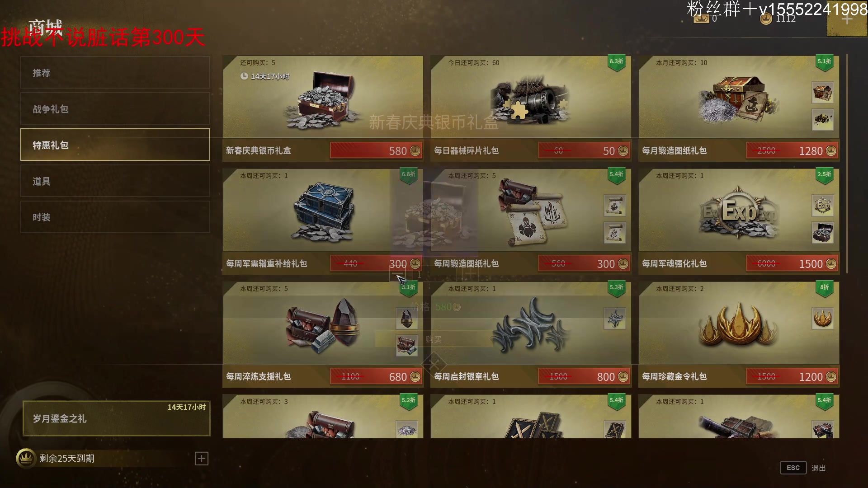Click the crown membership icon at bottom left
Screen dimensions: 868x488
pyautogui.click(x=26, y=458)
